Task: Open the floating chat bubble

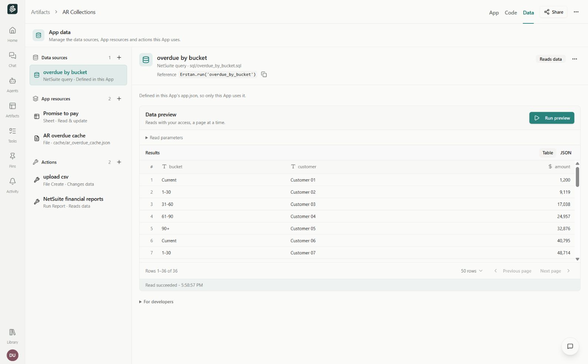Action: click(x=570, y=346)
